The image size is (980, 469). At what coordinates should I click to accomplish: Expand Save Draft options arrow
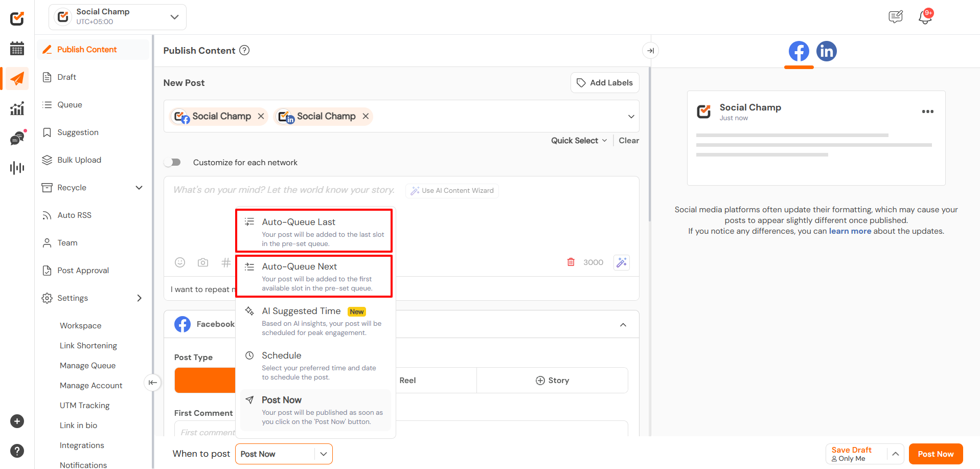coord(896,454)
